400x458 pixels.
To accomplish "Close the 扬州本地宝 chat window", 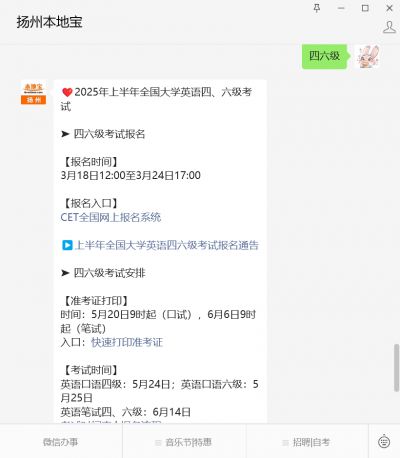I will (389, 8).
